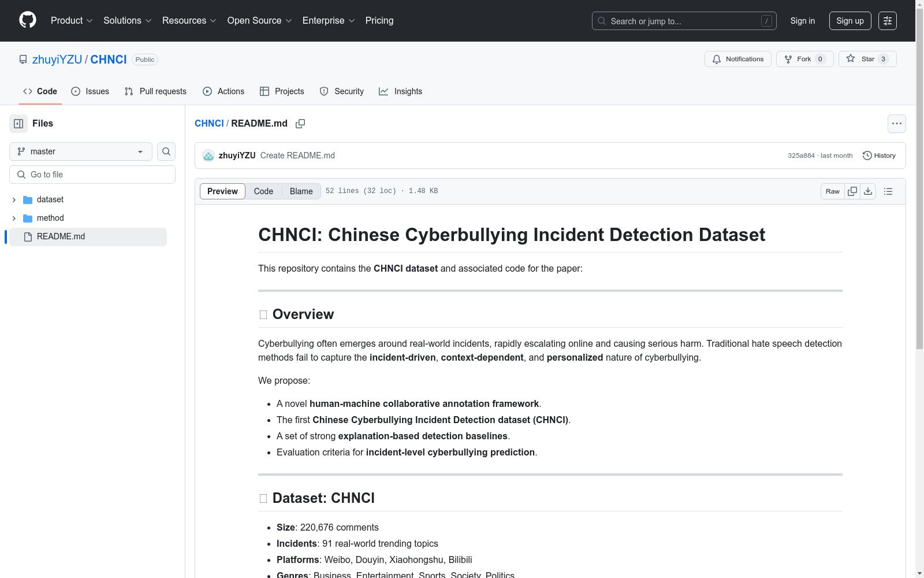The height and width of the screenshot is (578, 924).
Task: Click the file search magnifier icon
Action: click(x=166, y=151)
